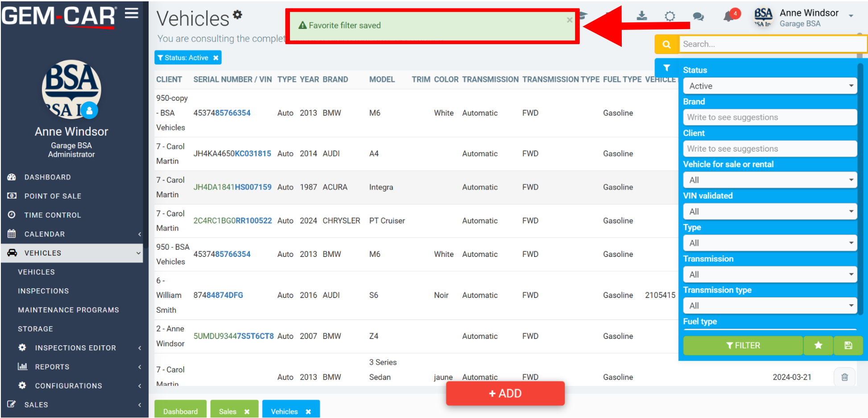Click the download icon in top bar
The width and height of the screenshot is (868, 418).
coord(641,16)
